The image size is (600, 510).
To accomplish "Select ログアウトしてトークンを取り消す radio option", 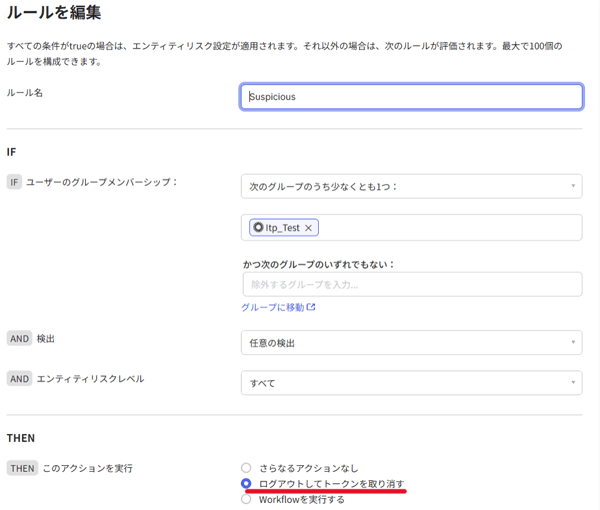I will (246, 484).
